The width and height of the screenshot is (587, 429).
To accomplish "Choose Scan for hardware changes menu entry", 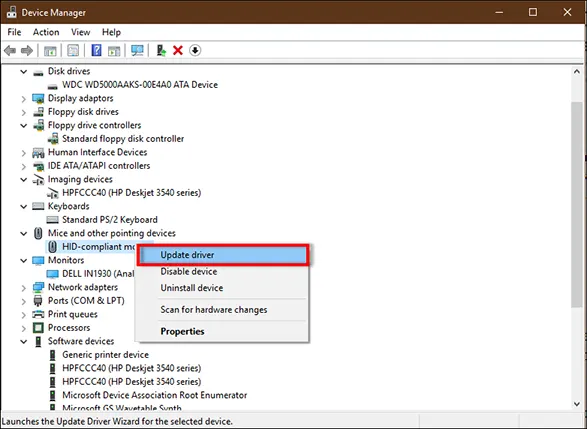I will coord(223,310).
